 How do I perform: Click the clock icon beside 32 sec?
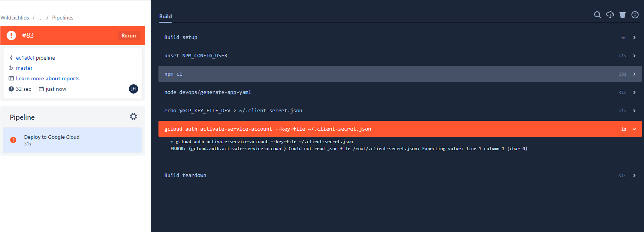coord(11,89)
